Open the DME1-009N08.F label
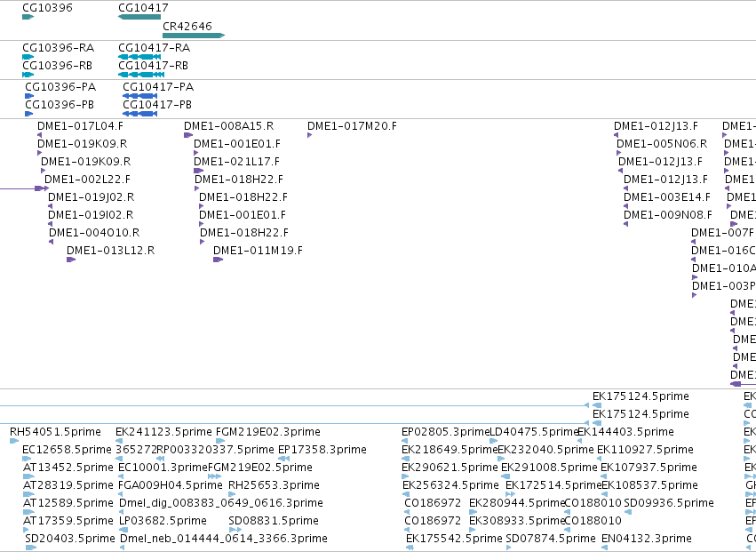Screen dimensions: 756x552 click(x=668, y=215)
